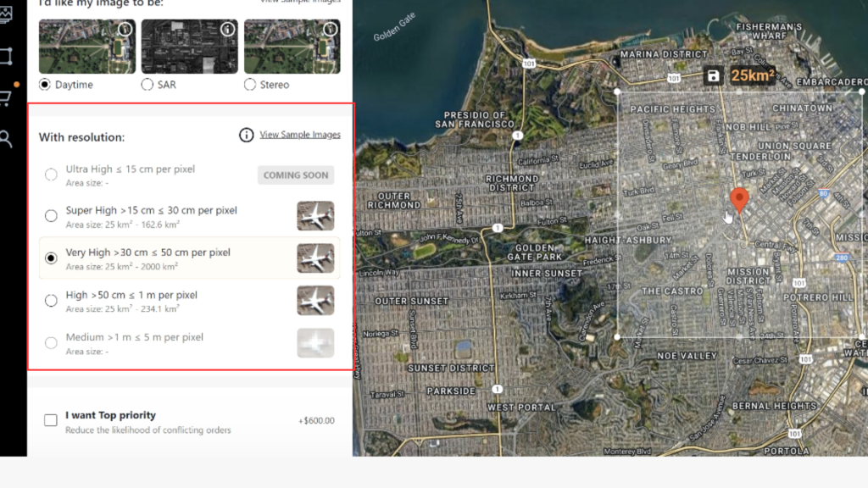Click the red location pin on map

tap(739, 199)
